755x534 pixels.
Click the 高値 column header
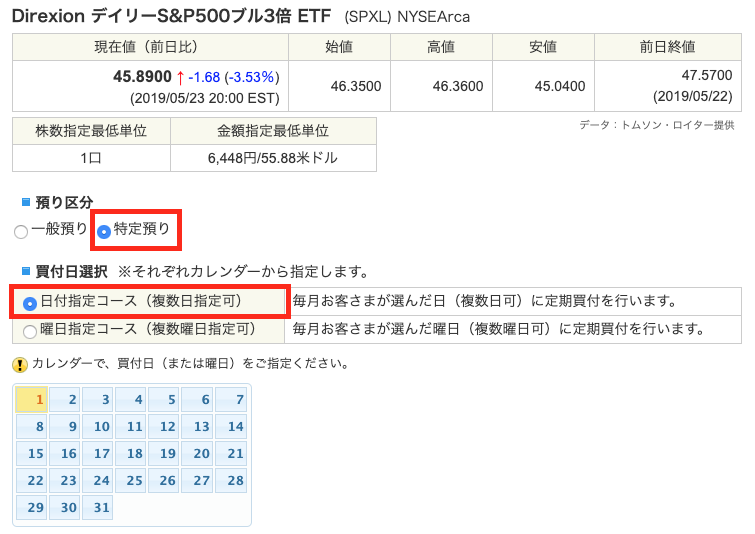coord(441,47)
